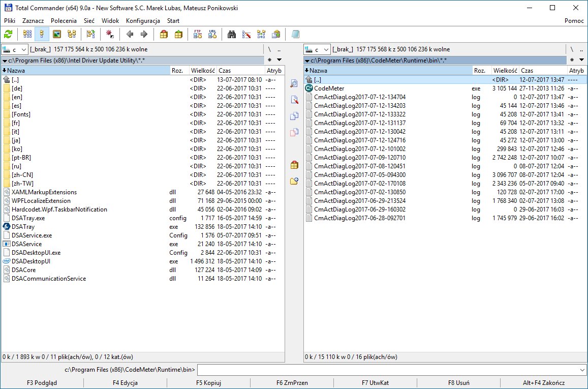Open the directory tree view icon
588x389 pixels.
coord(72,34)
